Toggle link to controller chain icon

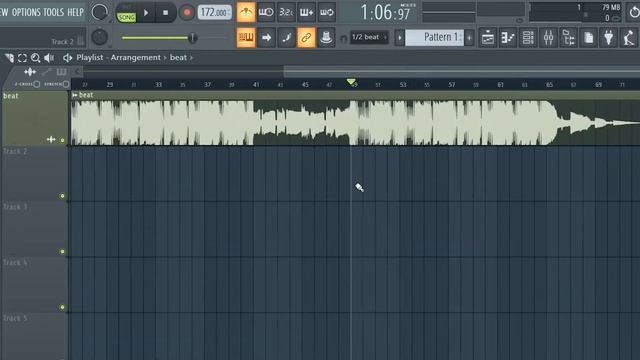306,38
